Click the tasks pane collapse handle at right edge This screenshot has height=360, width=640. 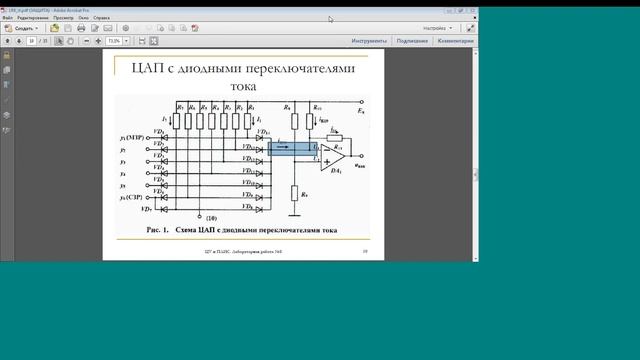(475, 175)
